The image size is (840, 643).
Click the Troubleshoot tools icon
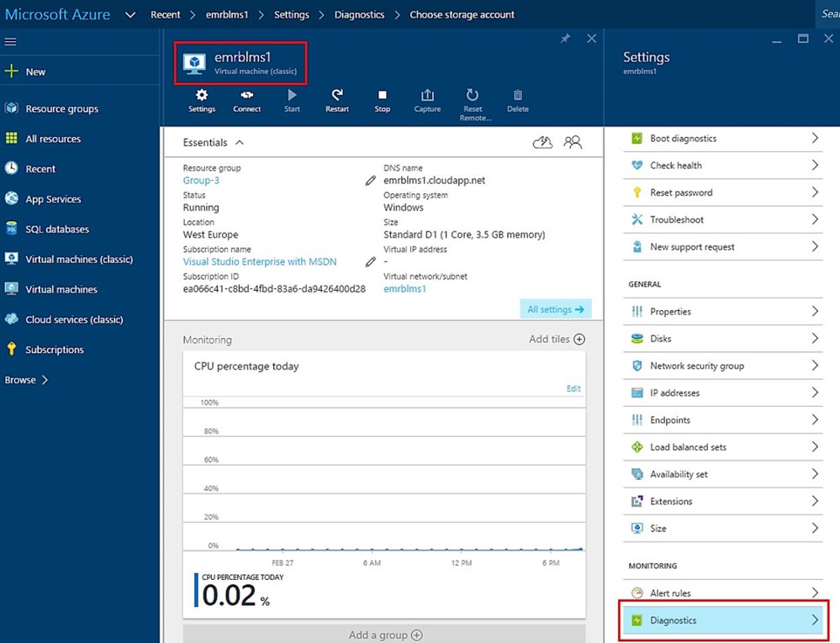point(637,219)
